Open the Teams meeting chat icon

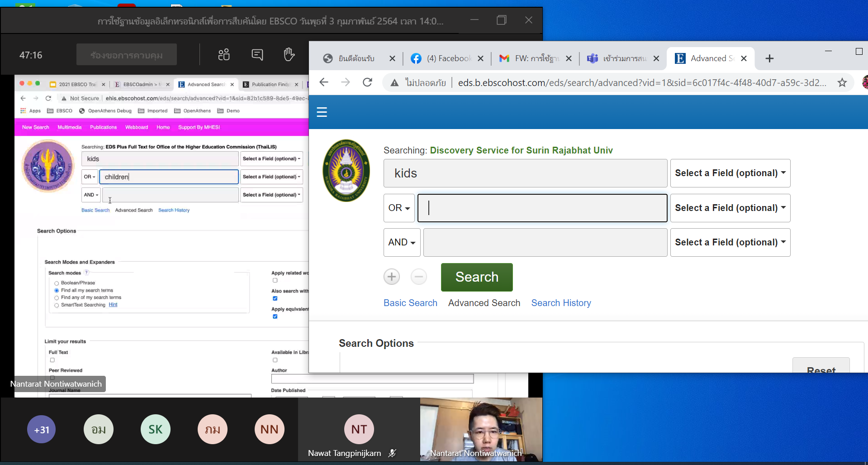257,55
